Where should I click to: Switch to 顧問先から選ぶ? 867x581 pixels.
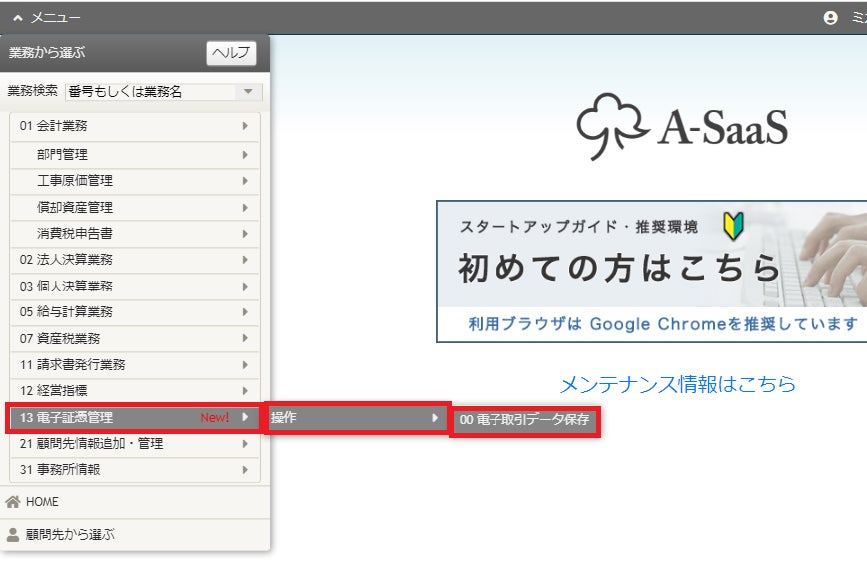point(135,535)
